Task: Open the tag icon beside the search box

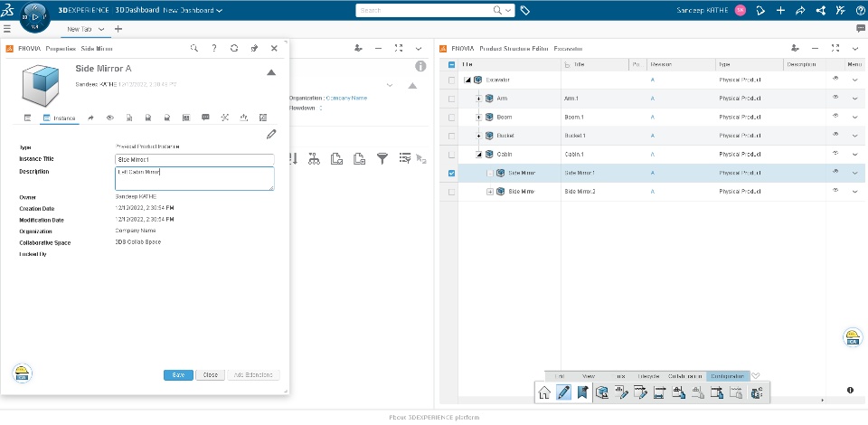Action: (525, 10)
